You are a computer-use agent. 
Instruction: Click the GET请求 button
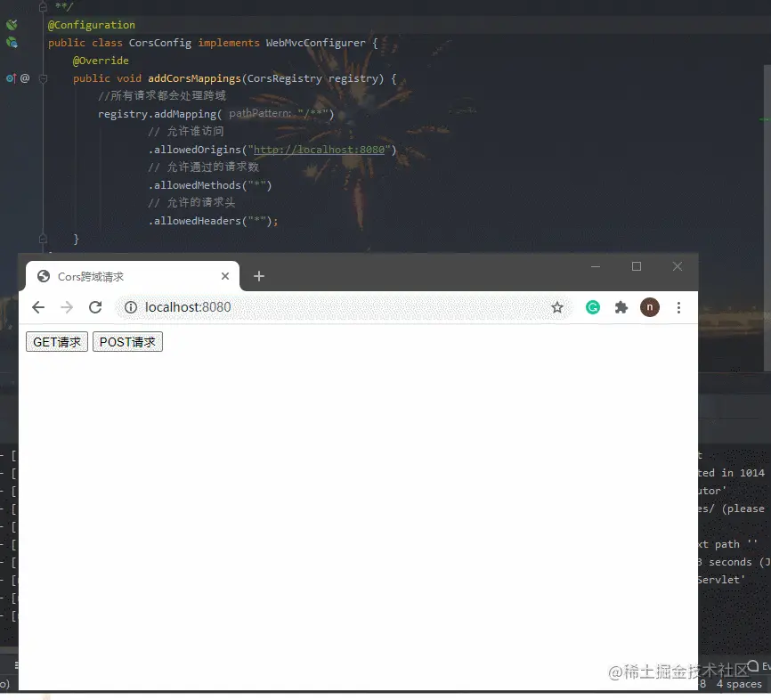[57, 342]
